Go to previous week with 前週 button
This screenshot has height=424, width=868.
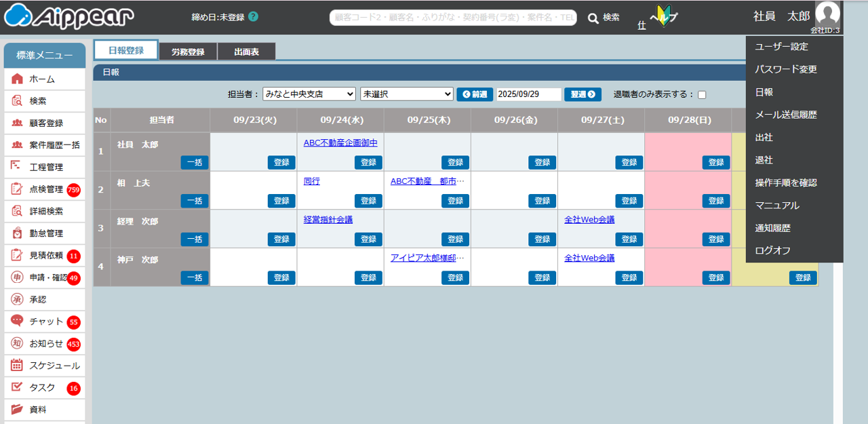click(475, 94)
